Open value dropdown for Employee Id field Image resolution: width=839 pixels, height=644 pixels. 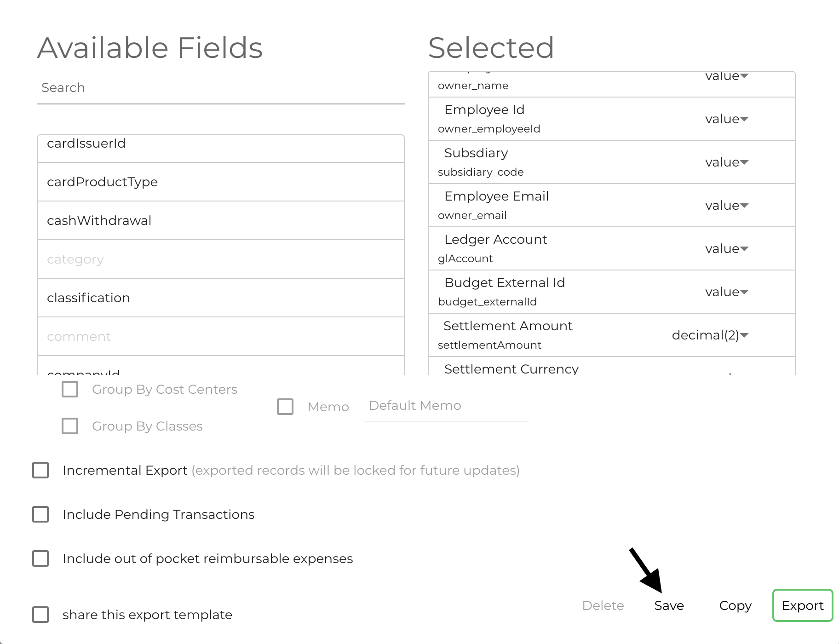tap(727, 119)
